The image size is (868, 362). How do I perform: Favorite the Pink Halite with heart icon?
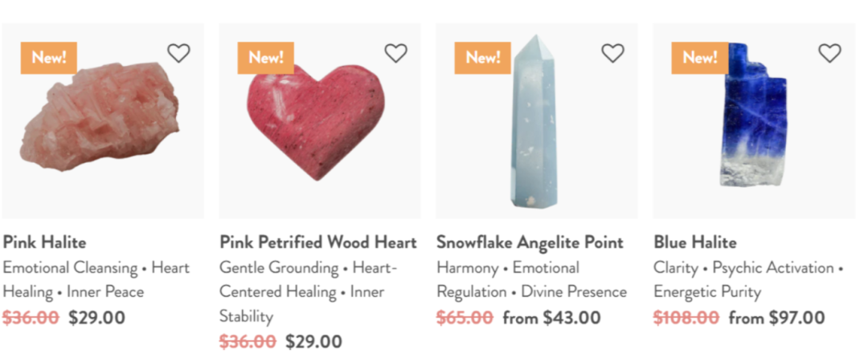click(x=178, y=53)
